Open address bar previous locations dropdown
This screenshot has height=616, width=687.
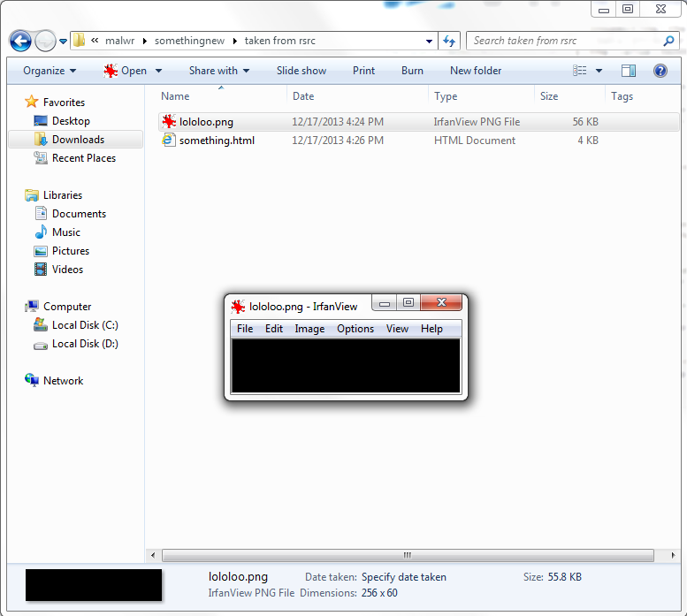pos(429,42)
